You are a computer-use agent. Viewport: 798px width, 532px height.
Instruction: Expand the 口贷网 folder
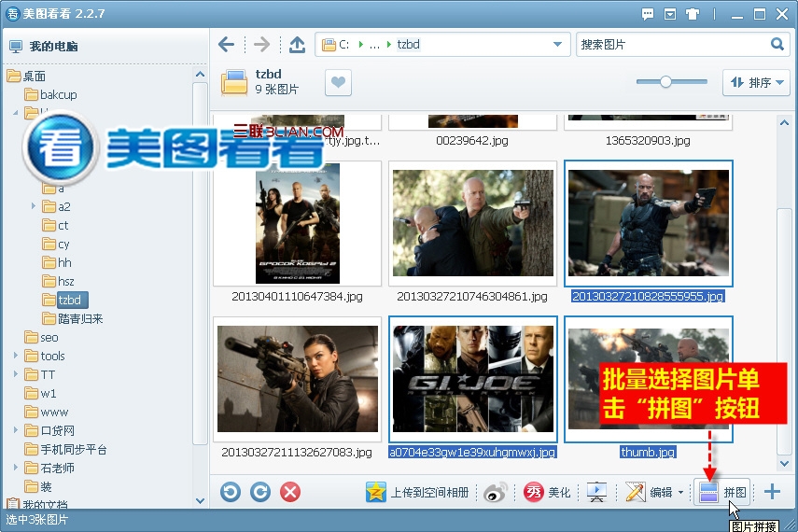point(15,430)
